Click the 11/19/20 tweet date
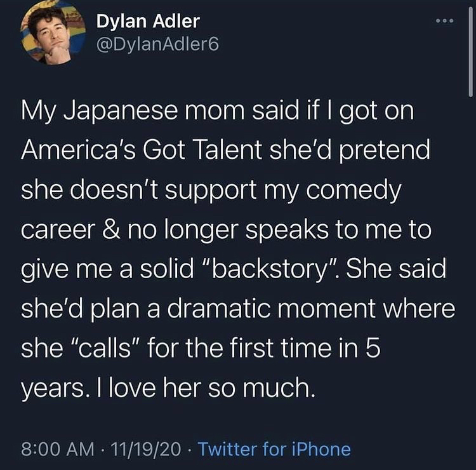 pyautogui.click(x=146, y=449)
